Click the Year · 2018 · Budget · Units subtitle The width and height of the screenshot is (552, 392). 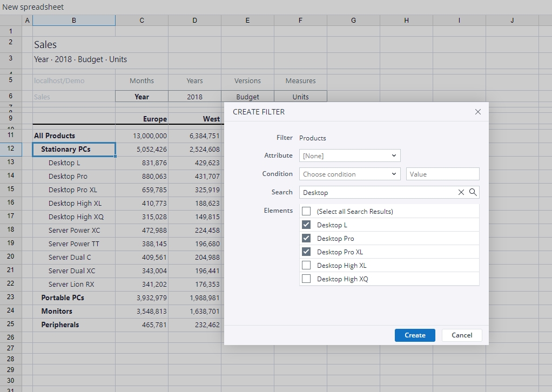coord(80,59)
